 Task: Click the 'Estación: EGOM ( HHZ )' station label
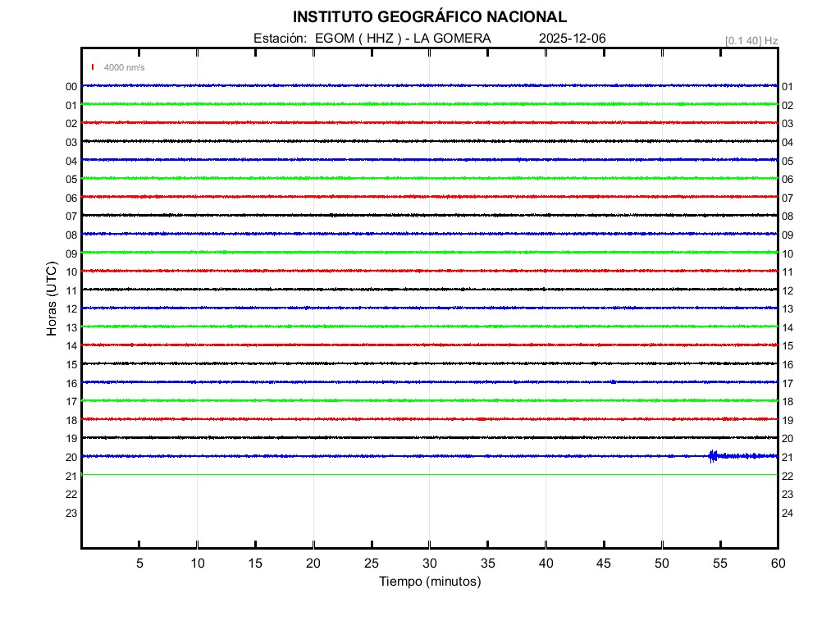coord(327,38)
